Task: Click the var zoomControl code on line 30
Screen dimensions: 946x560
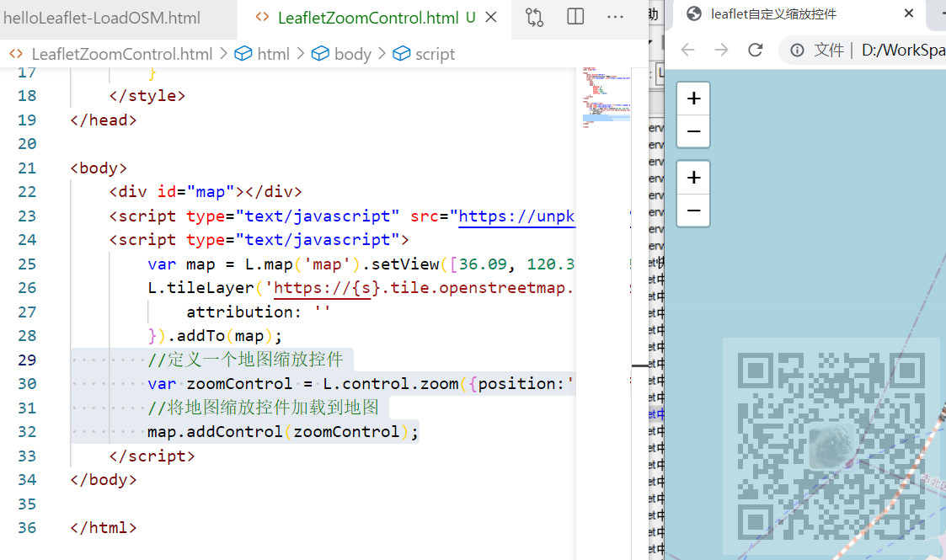Action: [x=361, y=383]
